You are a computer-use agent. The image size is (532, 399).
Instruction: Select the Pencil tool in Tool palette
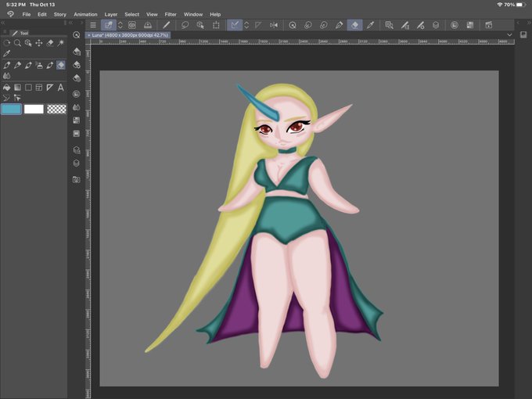[x=17, y=65]
